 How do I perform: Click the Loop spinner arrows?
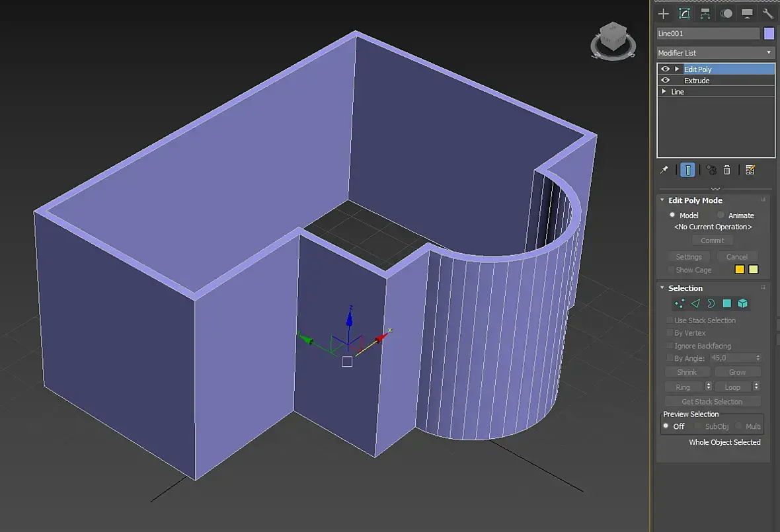(x=757, y=387)
